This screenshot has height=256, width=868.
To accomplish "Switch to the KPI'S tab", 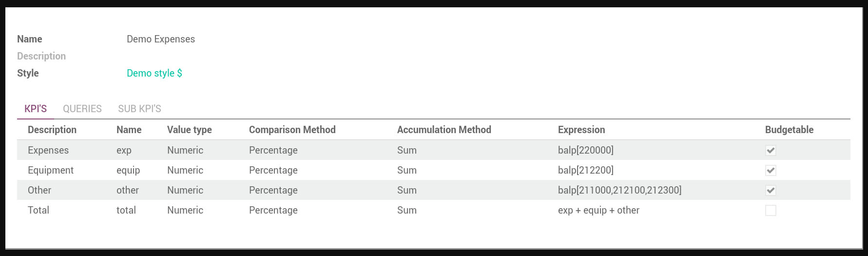I will click(x=36, y=109).
